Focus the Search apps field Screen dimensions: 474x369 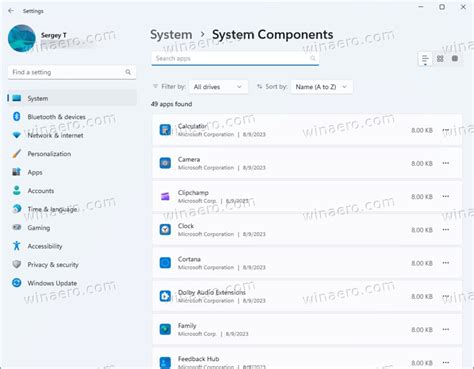click(x=235, y=58)
